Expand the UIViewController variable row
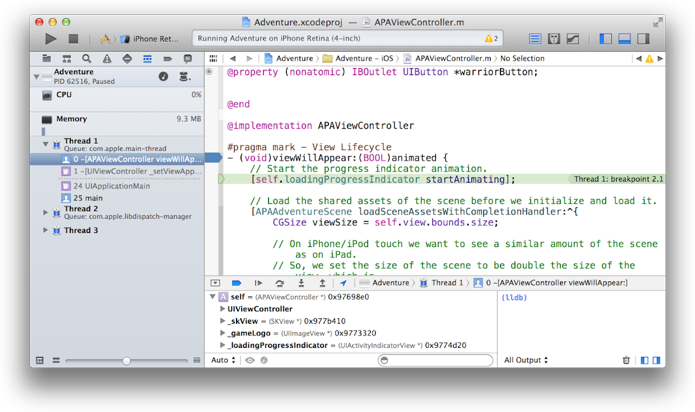This screenshot has width=695, height=412. (x=223, y=309)
